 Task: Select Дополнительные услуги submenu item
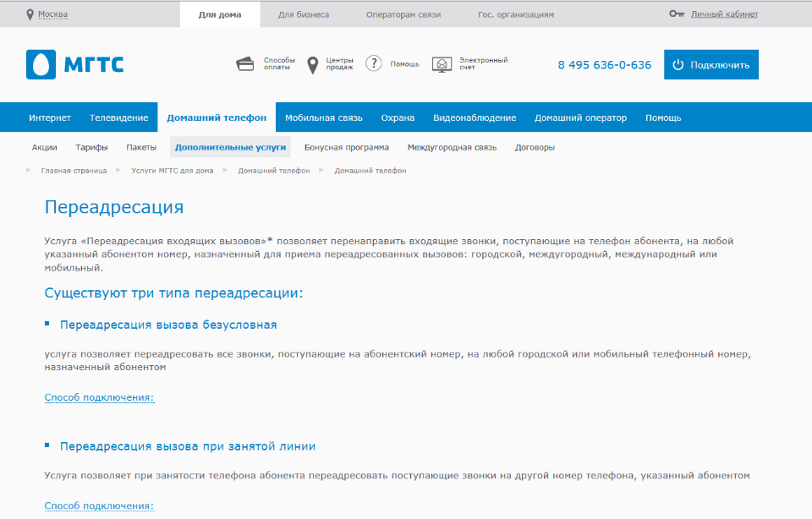tap(230, 147)
